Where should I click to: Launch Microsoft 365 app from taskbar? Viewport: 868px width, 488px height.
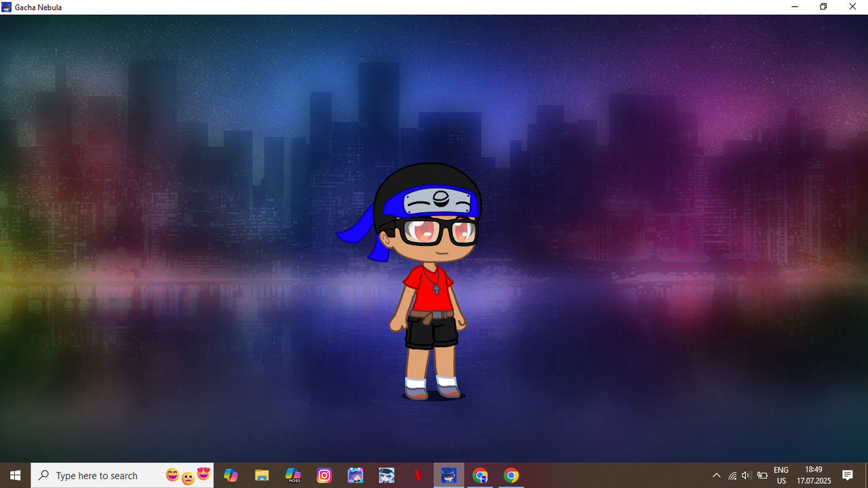(293, 475)
